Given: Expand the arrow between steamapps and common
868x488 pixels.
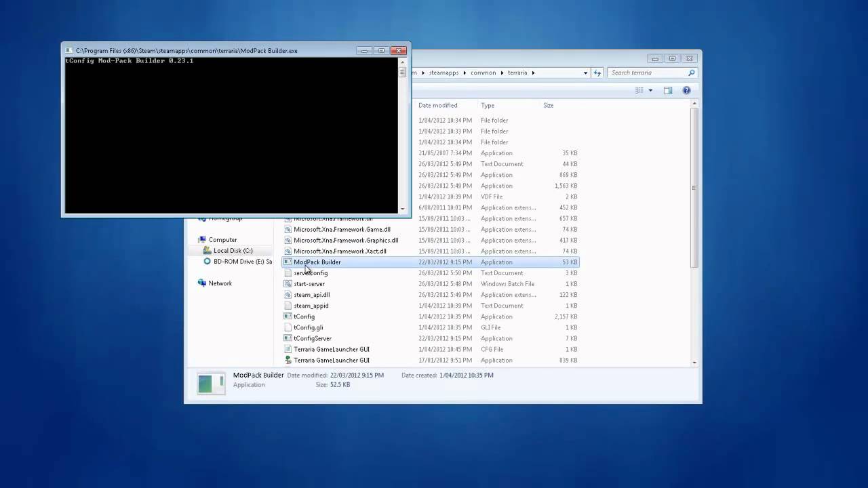Looking at the screenshot, I should coord(465,73).
